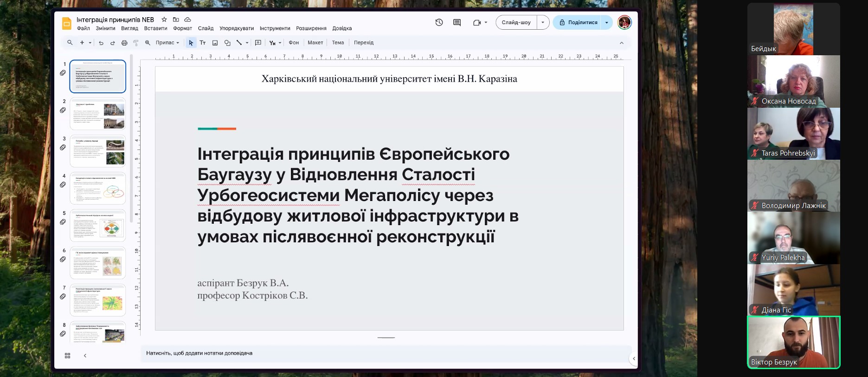Select the shape tool icon
868x377 pixels.
tap(227, 43)
